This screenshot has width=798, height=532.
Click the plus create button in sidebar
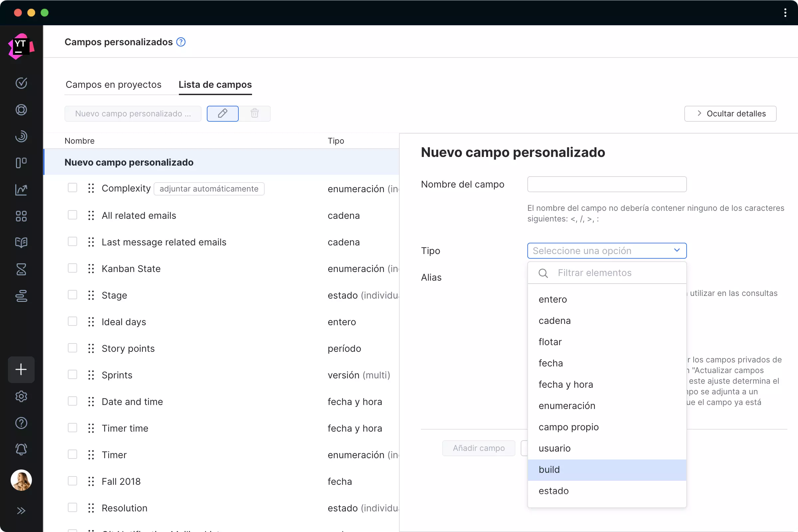coord(21,369)
